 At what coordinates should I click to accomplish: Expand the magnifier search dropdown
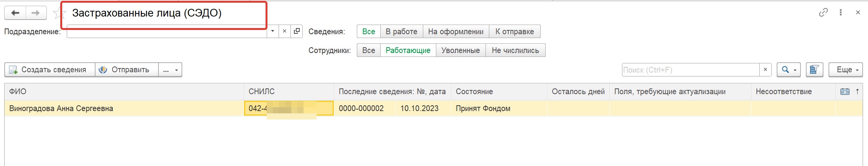789,70
